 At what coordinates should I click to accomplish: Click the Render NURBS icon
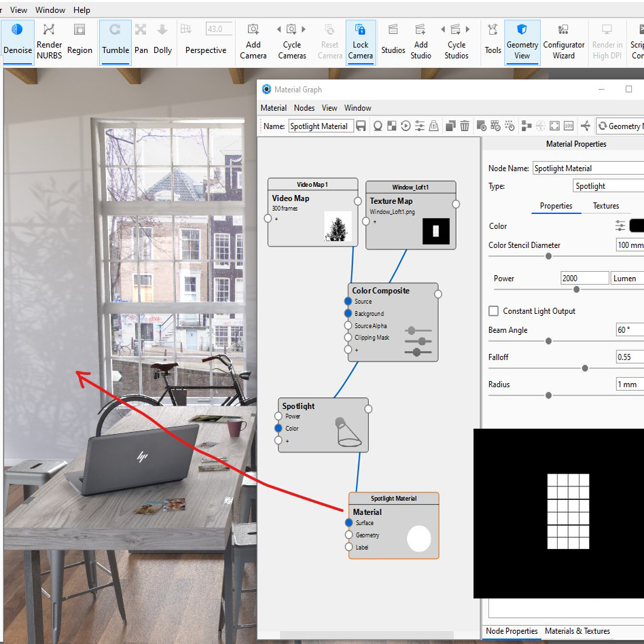[49, 39]
